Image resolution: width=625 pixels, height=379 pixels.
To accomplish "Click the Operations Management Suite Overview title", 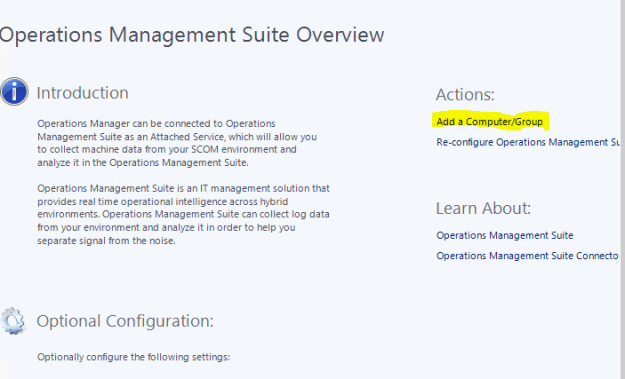I will coord(192,35).
